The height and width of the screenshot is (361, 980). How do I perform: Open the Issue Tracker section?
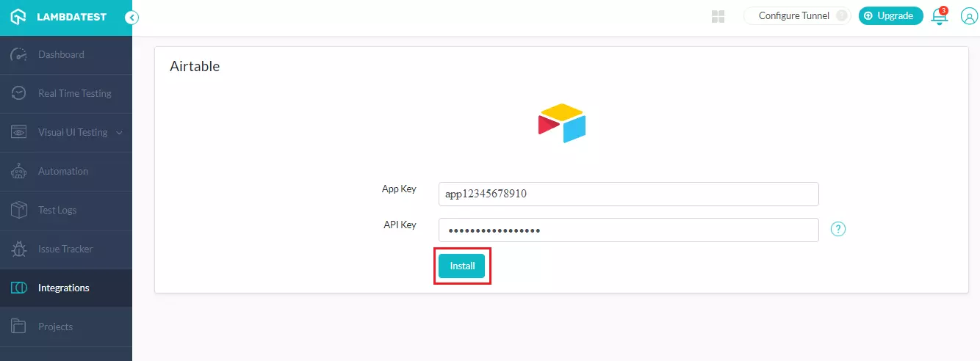[66, 249]
